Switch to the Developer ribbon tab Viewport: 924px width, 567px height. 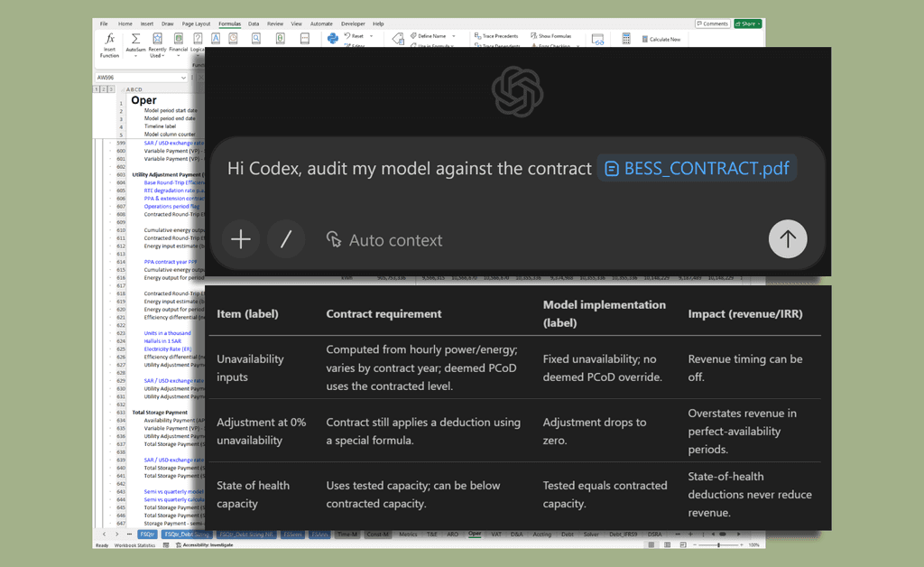click(353, 23)
